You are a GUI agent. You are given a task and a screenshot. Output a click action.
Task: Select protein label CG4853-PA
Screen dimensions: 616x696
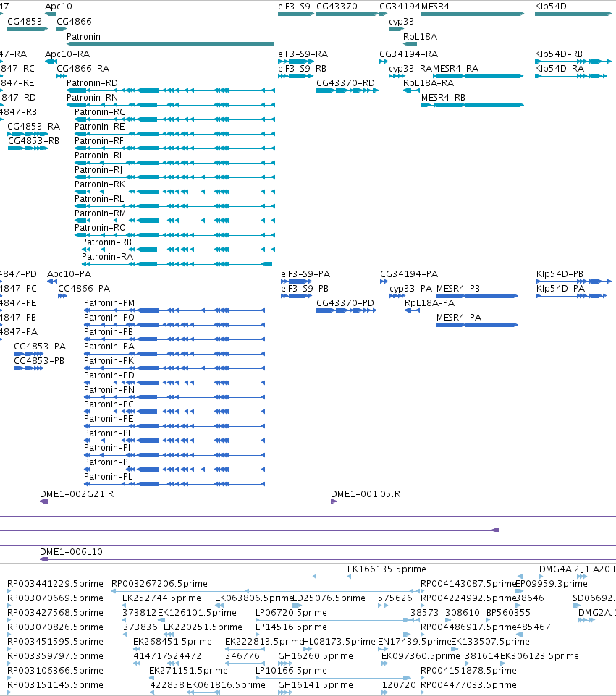tap(40, 347)
